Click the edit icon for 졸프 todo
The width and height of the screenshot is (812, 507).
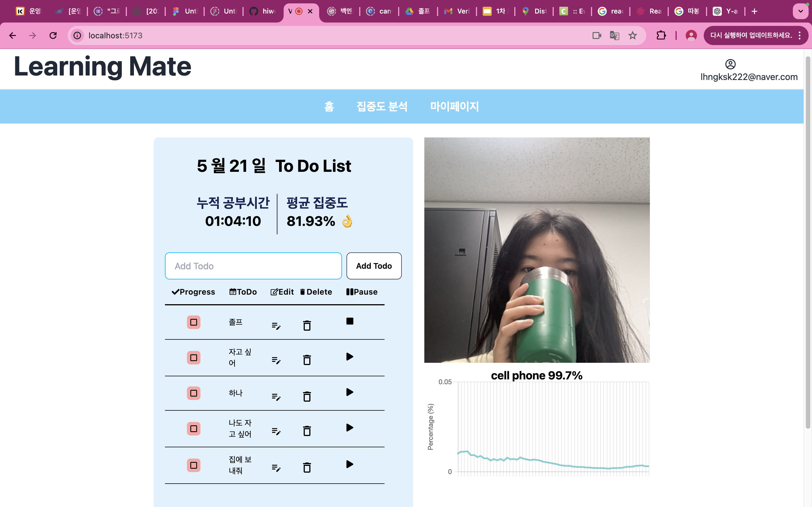[276, 326]
